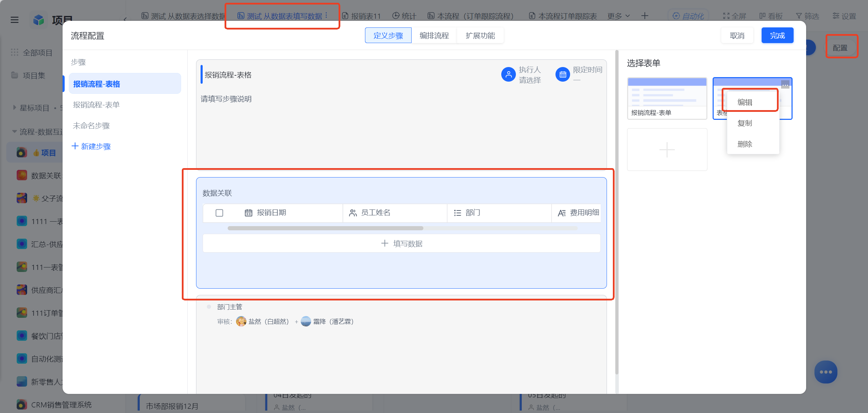Screen dimensions: 868x413
Task: Click the CRM销售管理系统 project icon
Action: [22, 405]
